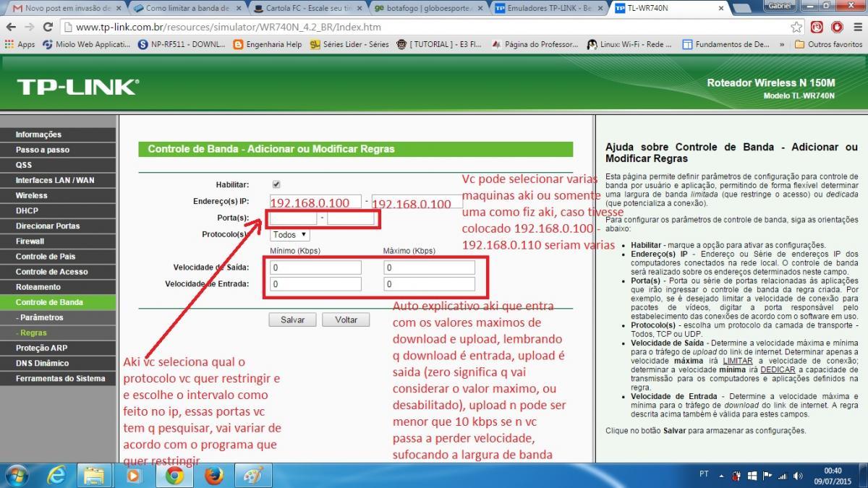The width and height of the screenshot is (868, 488).
Task: Click the Miolo Web Applicati bookmark
Action: 87,44
